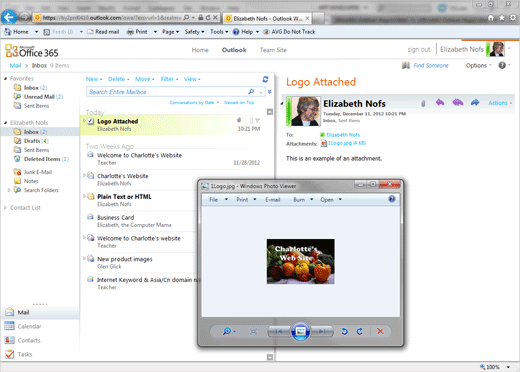Click the Forward arrow icon in message header

[x=475, y=103]
